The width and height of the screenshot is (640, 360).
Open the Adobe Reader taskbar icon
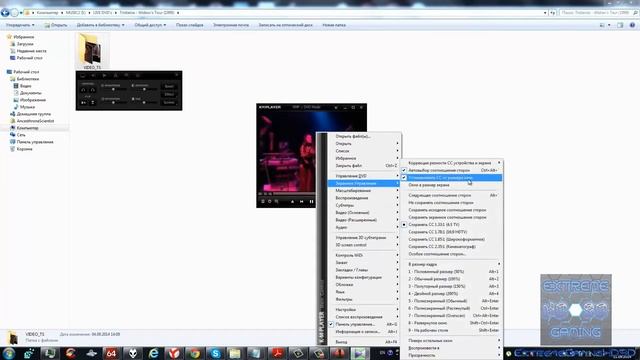[278, 353]
